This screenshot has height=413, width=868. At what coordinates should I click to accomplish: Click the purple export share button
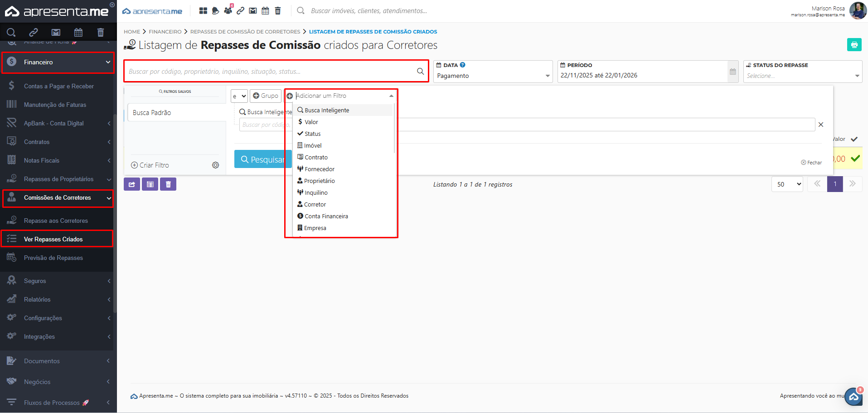(132, 184)
